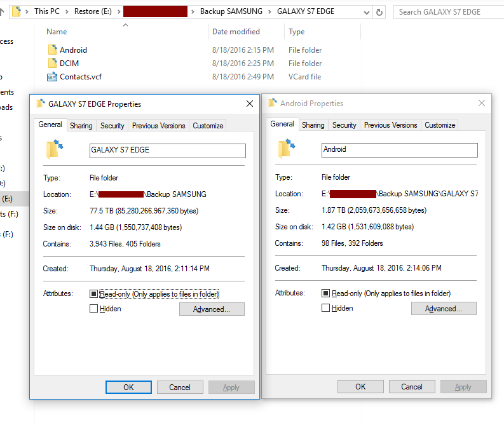504x425 pixels.
Task: Click the title bar icon of GALAXY S7 EDGE Properties
Action: (41, 104)
